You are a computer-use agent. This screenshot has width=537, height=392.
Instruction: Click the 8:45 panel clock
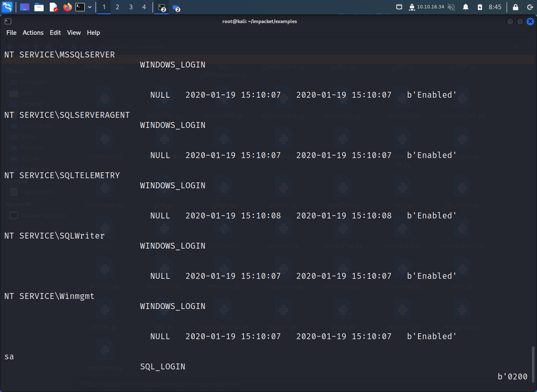coord(495,7)
